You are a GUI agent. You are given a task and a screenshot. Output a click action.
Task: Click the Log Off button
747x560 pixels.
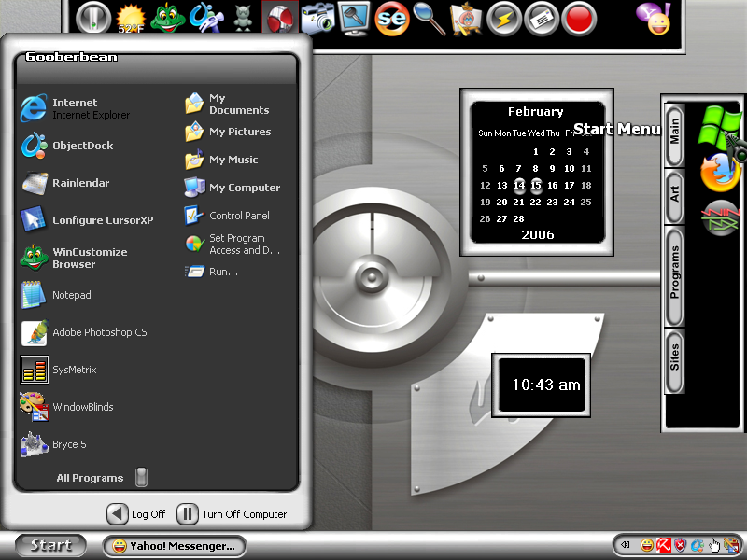(136, 513)
